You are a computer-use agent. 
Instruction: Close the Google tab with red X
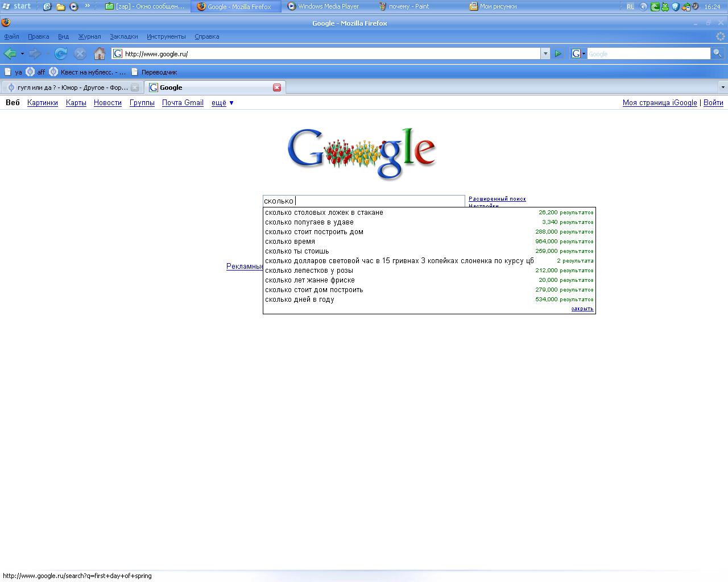(x=277, y=88)
